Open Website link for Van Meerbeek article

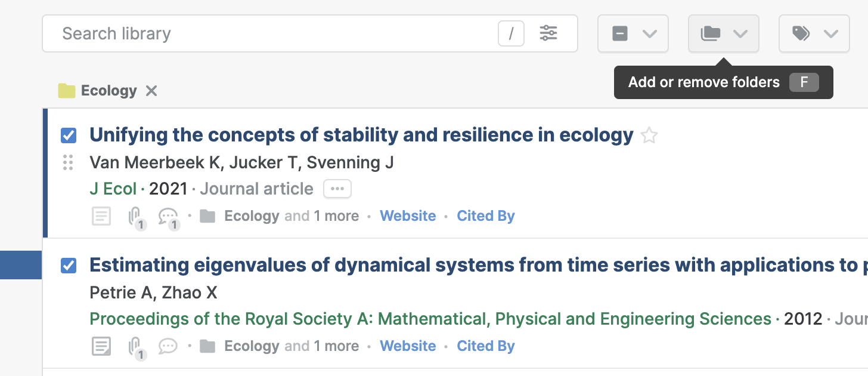coord(408,216)
